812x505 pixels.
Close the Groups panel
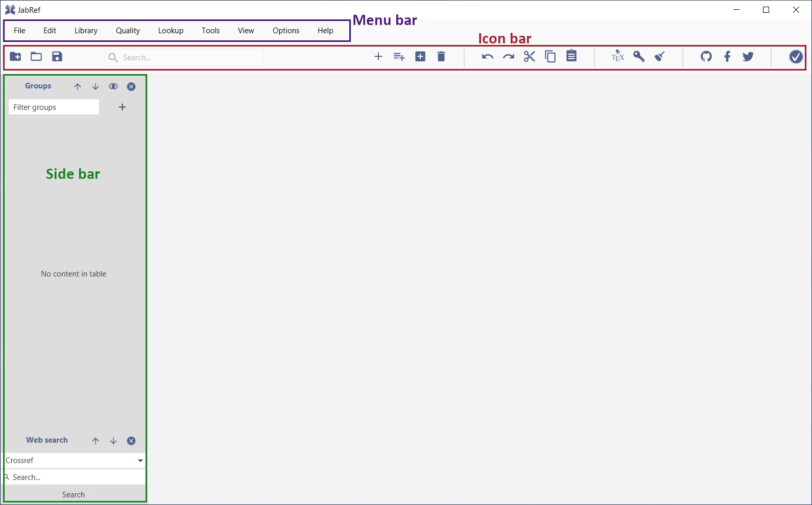tap(131, 87)
